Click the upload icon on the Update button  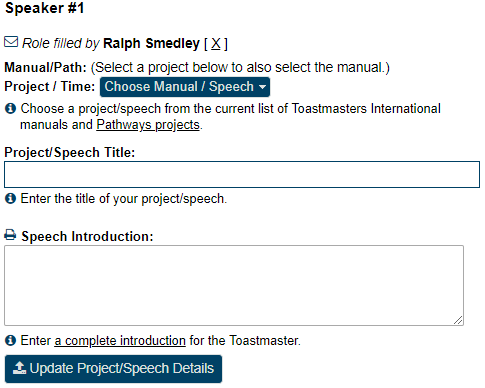[20, 368]
